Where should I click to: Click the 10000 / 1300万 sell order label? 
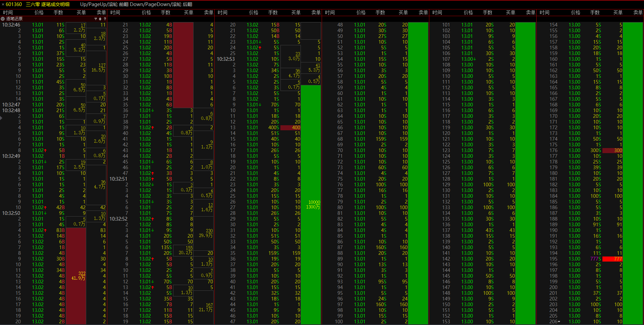(x=314, y=204)
